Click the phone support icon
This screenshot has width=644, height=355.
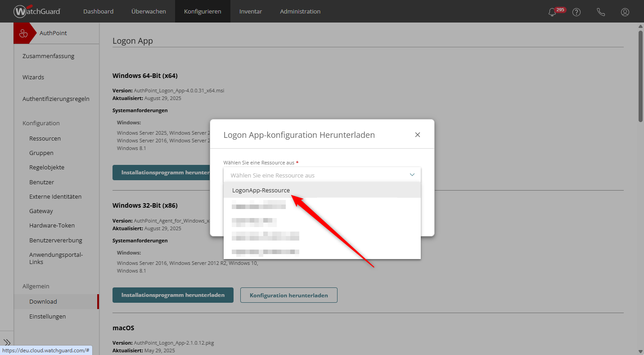pyautogui.click(x=601, y=12)
